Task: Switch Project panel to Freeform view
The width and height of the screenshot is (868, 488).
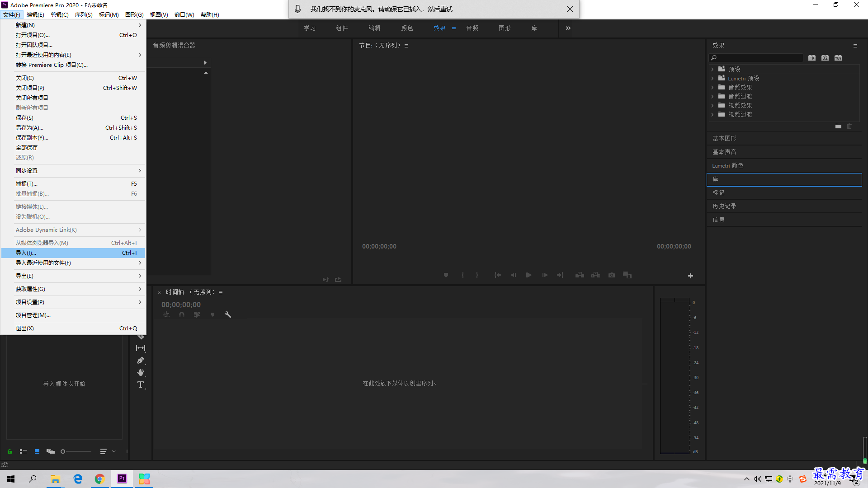Action: point(51,451)
